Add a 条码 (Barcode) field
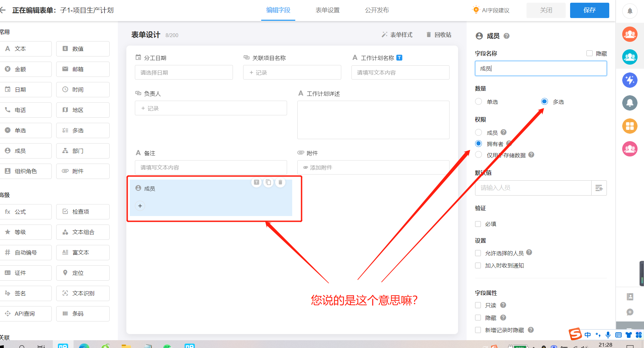This screenshot has width=644, height=348. tap(82, 313)
